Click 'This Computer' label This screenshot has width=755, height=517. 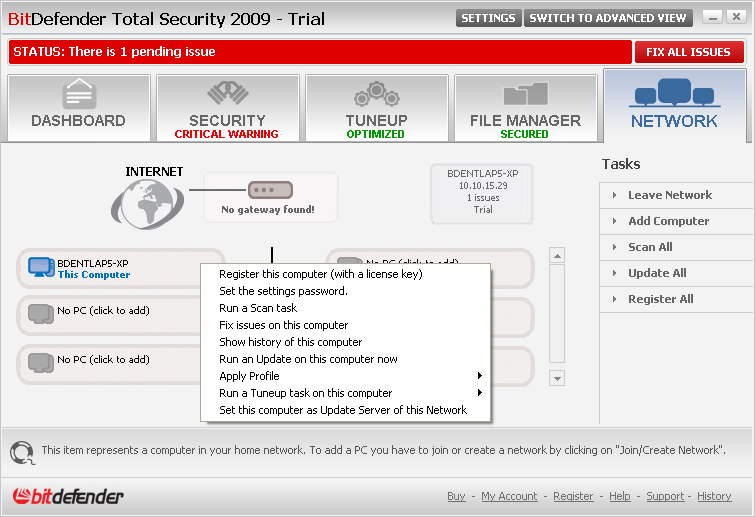(94, 274)
